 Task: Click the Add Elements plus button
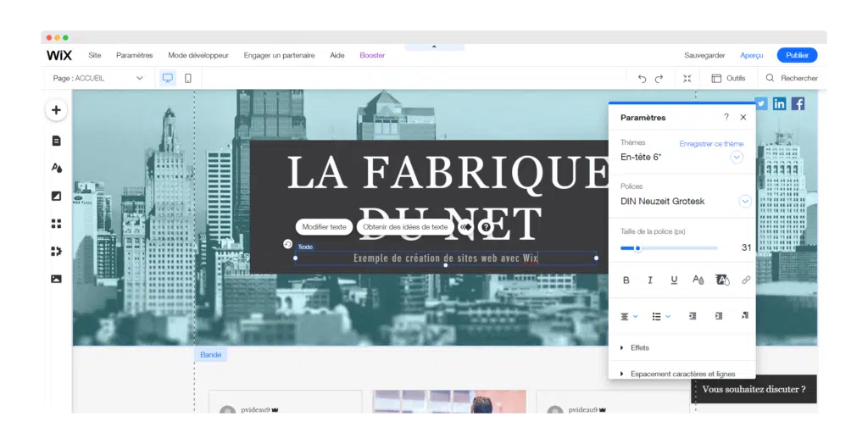click(x=56, y=110)
